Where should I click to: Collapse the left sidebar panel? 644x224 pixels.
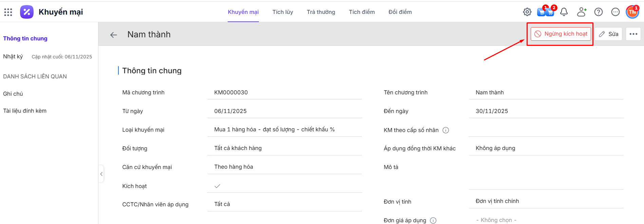101,174
